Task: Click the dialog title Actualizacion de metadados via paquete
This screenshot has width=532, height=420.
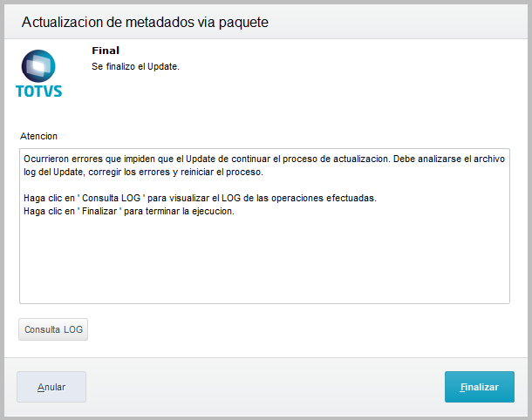Action: pos(145,23)
